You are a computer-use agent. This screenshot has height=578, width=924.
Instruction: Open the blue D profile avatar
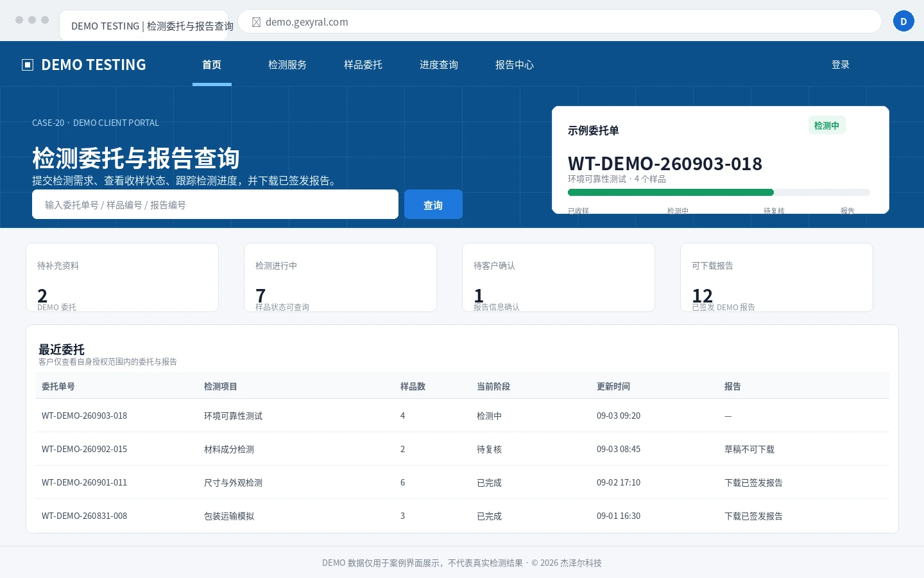pyautogui.click(x=903, y=21)
